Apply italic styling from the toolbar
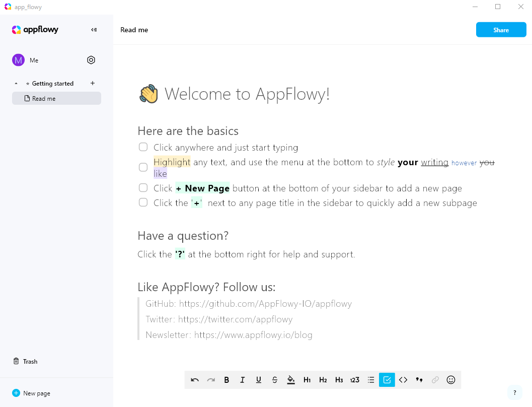This screenshot has height=407, width=532. pos(242,380)
